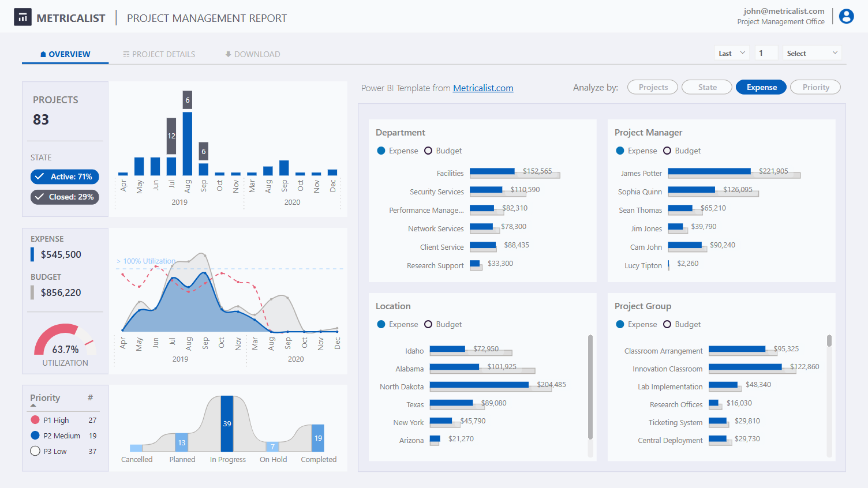Select Expense radio in Location panel
This screenshot has height=488, width=868.
click(x=381, y=324)
